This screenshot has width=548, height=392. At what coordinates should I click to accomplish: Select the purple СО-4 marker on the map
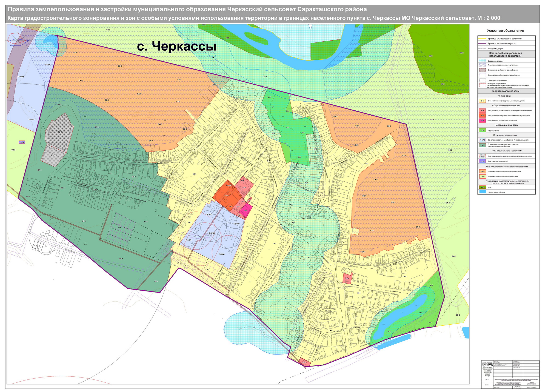click(22, 142)
